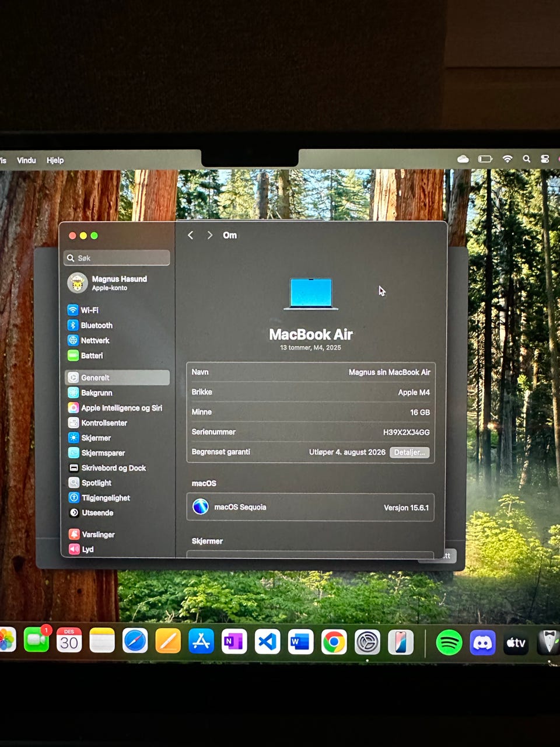Open Spotlight search in the menu bar
Viewport: 560px width, 747px height.
[526, 159]
